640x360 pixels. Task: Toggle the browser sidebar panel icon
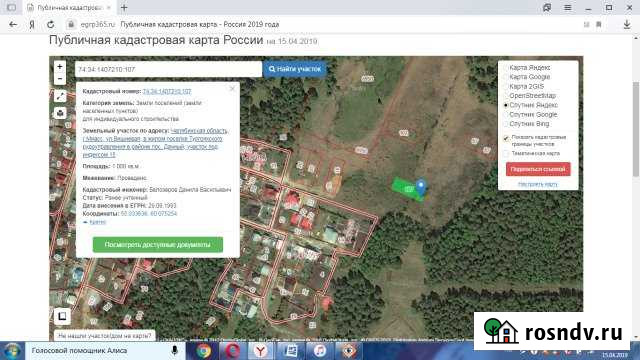tap(11, 7)
